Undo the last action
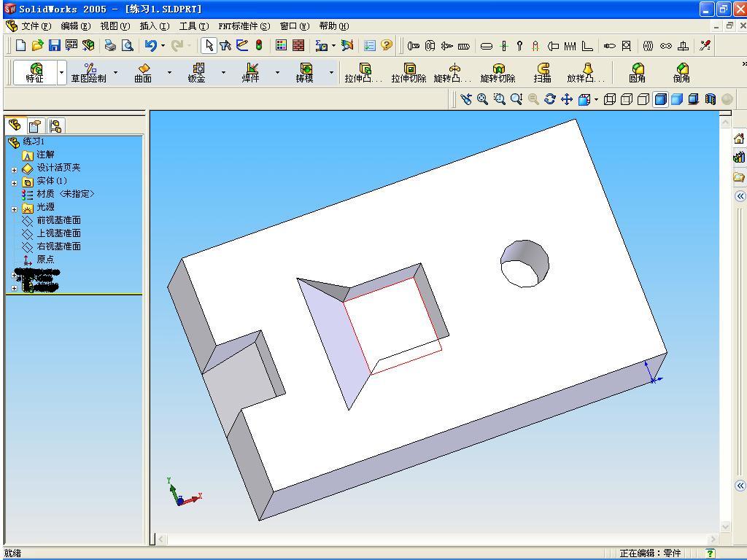The height and width of the screenshot is (560, 747). [150, 46]
